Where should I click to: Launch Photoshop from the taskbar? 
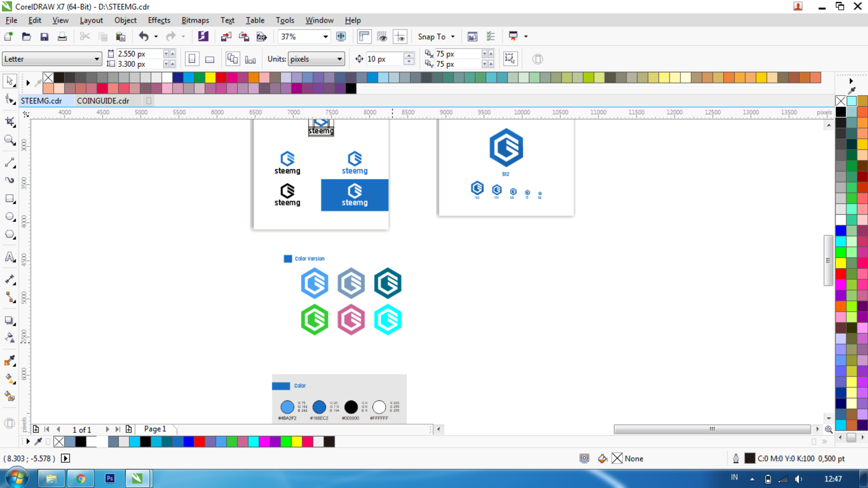[x=110, y=478]
